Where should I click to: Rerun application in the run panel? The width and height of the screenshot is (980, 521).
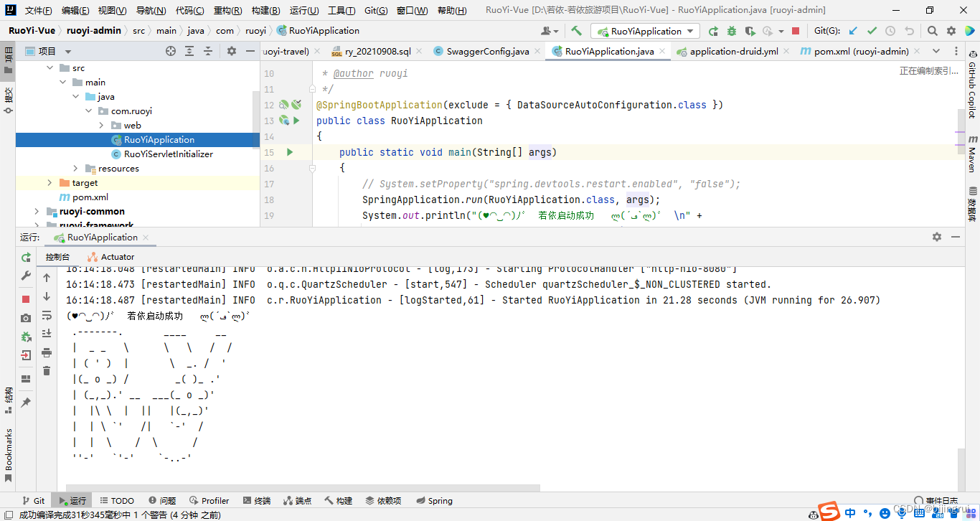(x=26, y=257)
